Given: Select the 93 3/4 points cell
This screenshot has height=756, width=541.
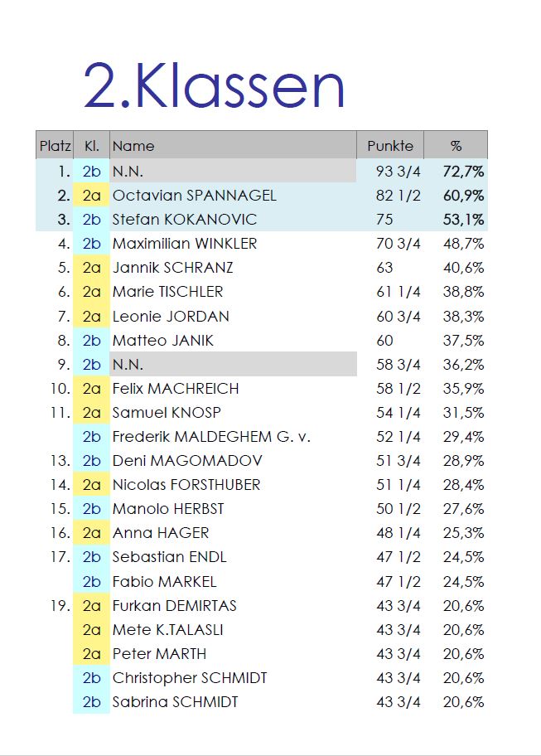Looking at the screenshot, I should point(399,171).
